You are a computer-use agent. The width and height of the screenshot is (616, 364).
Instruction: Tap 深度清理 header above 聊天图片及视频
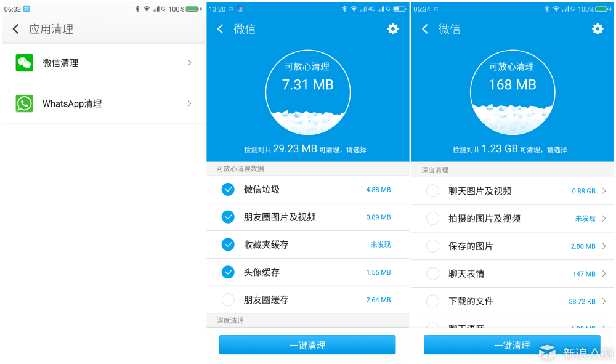435,170
